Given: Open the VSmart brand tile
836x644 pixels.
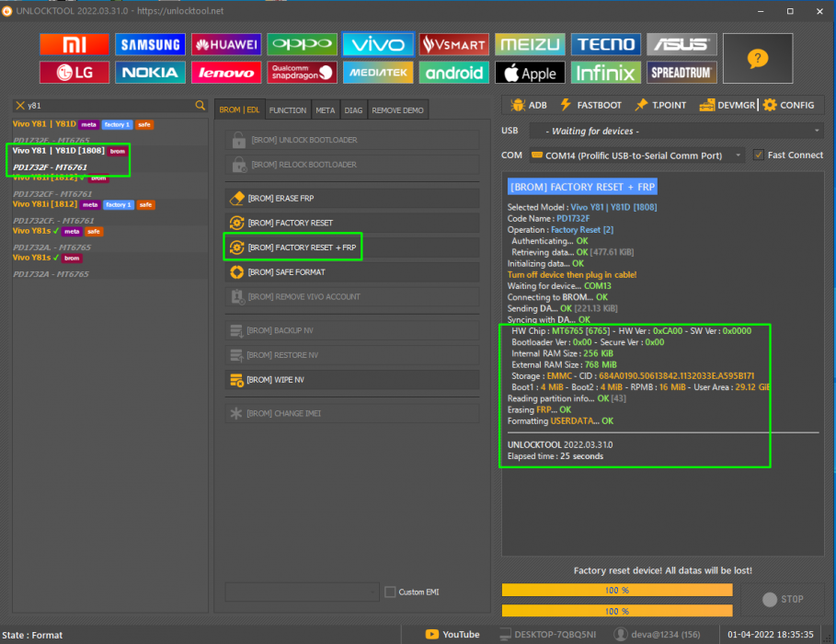Looking at the screenshot, I should [453, 44].
